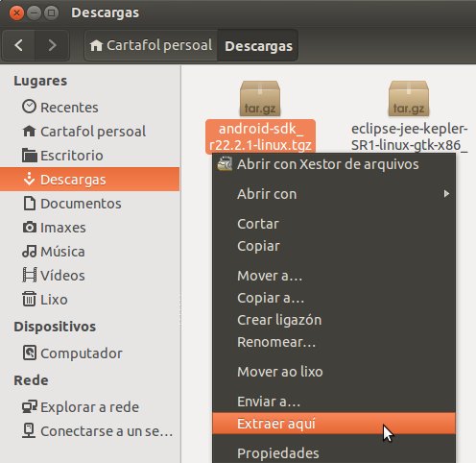Click the archive manager icon in context menu
The height and width of the screenshot is (463, 476).
[225, 164]
